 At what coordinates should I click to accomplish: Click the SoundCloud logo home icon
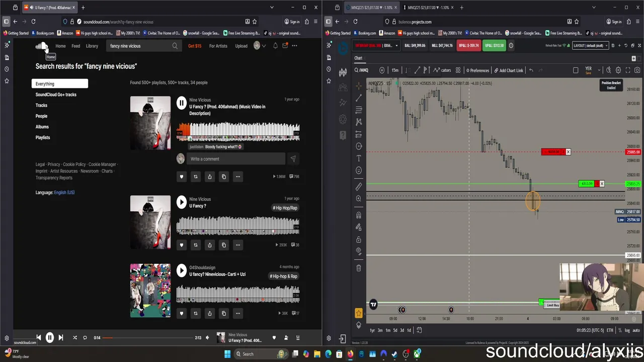(42, 46)
